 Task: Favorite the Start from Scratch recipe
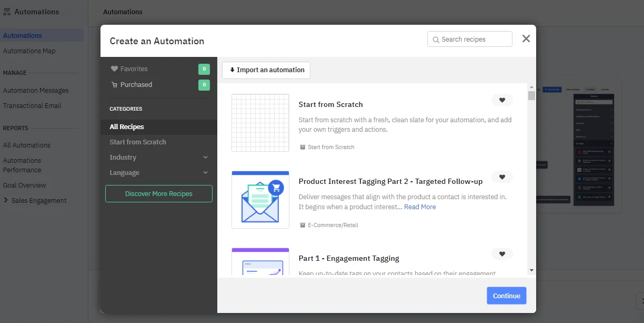[x=502, y=100]
